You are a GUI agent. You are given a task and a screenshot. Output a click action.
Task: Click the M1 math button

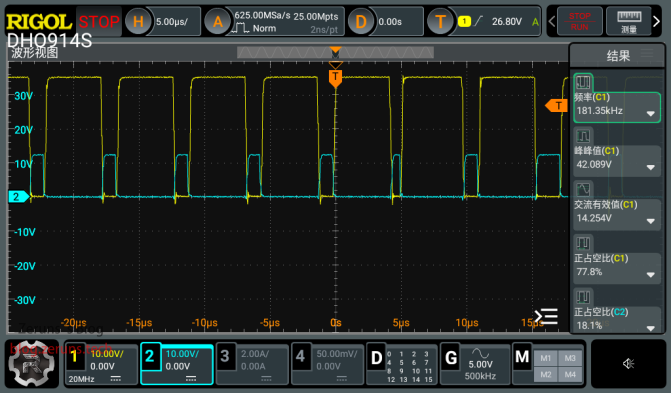pyautogui.click(x=545, y=358)
